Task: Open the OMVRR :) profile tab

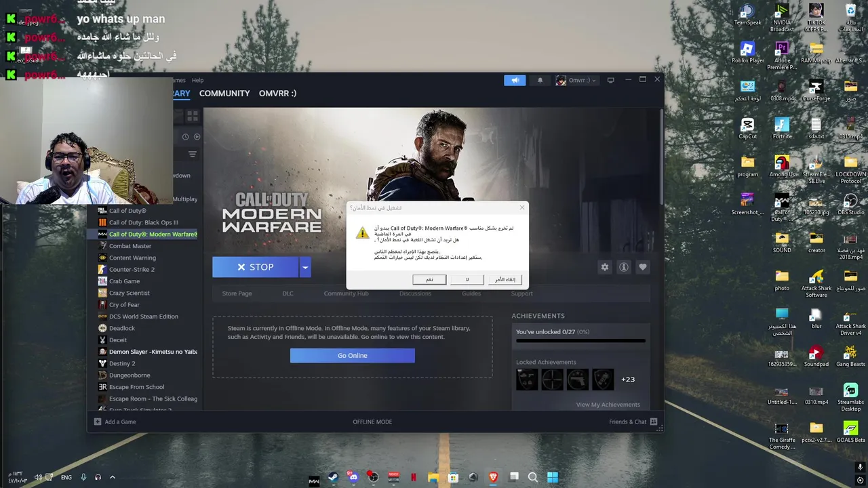Action: [x=277, y=94]
